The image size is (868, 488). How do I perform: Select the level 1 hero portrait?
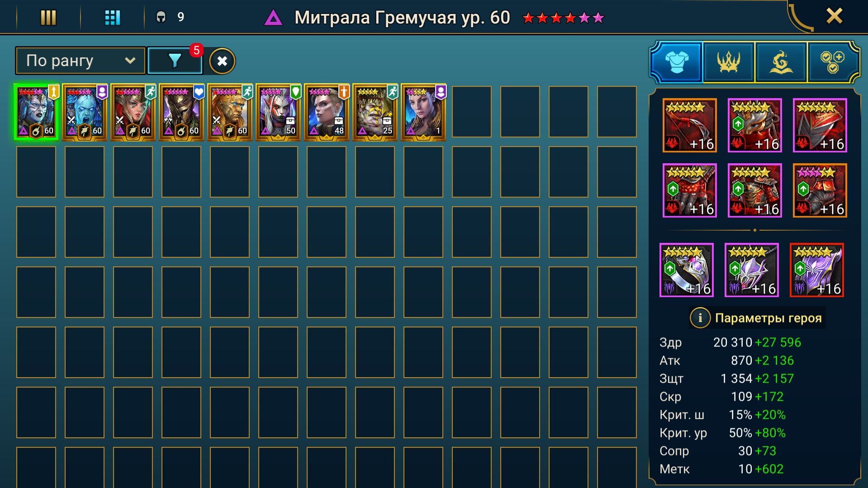(423, 112)
